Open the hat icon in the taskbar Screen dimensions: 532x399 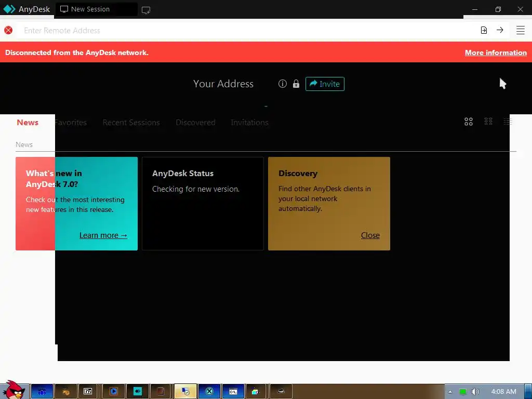(x=281, y=391)
